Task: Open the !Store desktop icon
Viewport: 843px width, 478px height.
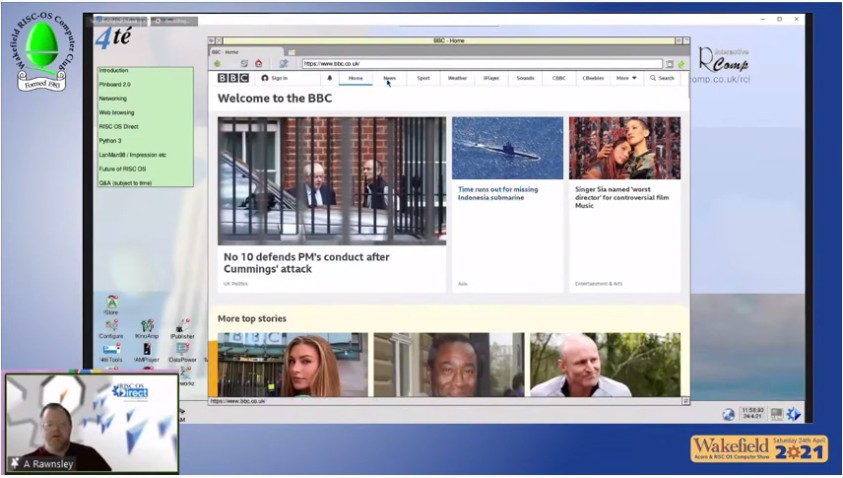Action: (111, 305)
